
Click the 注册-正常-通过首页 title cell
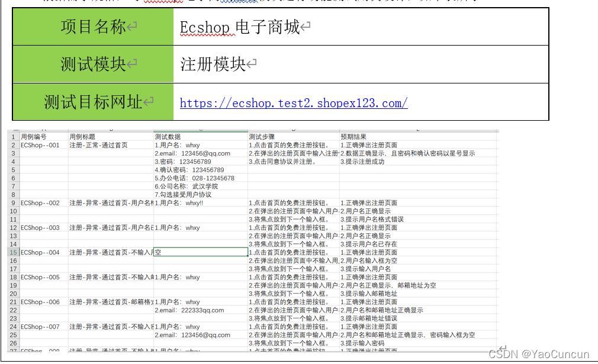tap(111, 145)
